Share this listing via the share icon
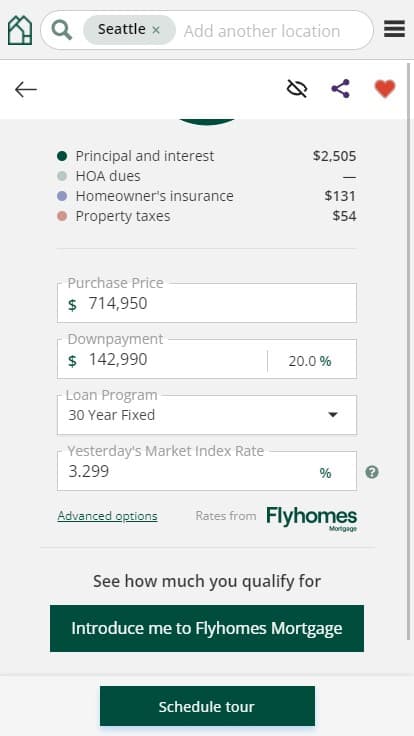The width and height of the screenshot is (414, 736). [340, 88]
